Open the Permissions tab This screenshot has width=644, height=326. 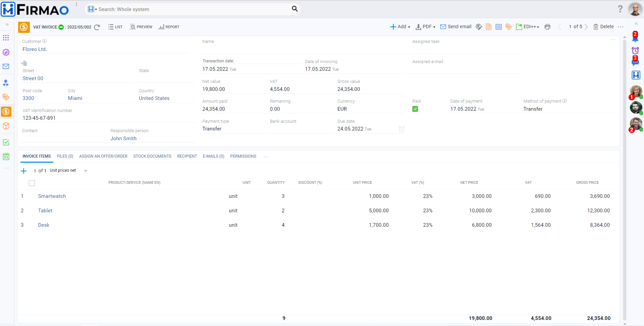coord(243,156)
